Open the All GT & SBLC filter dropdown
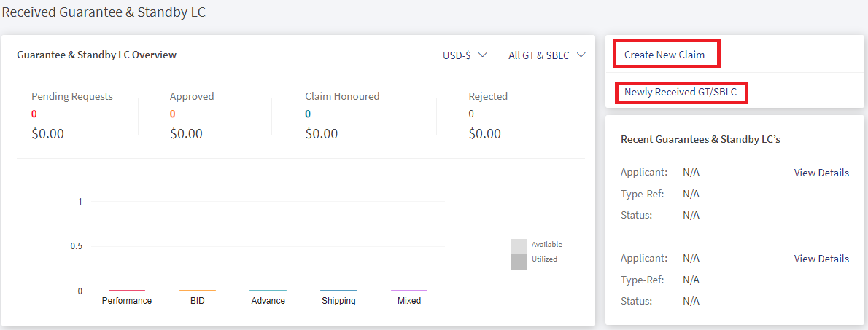 (547, 55)
